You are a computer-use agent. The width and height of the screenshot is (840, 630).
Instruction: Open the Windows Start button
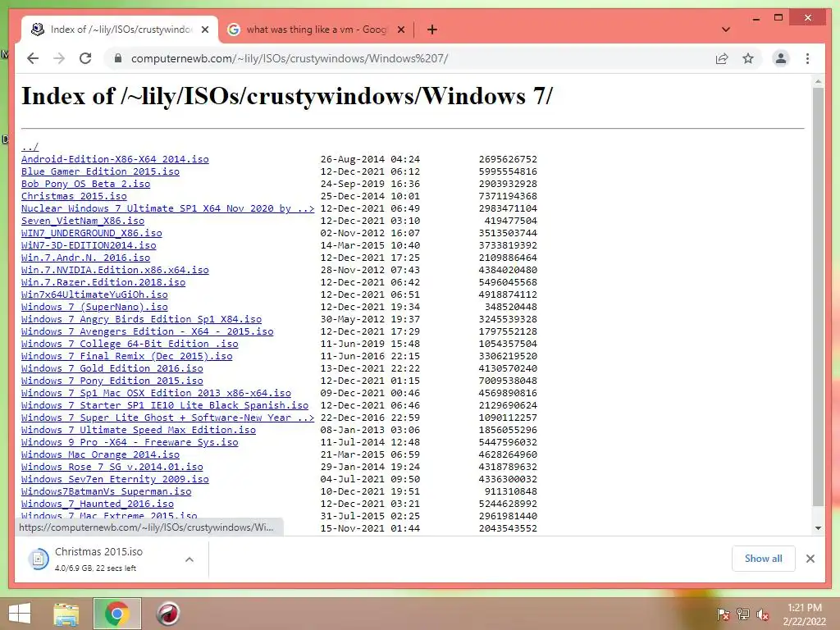point(20,614)
